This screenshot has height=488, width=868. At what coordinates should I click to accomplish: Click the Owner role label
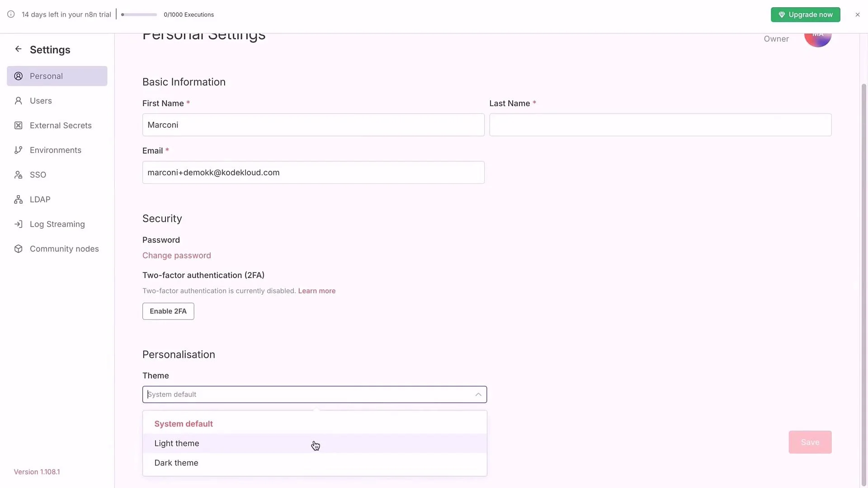tap(776, 39)
